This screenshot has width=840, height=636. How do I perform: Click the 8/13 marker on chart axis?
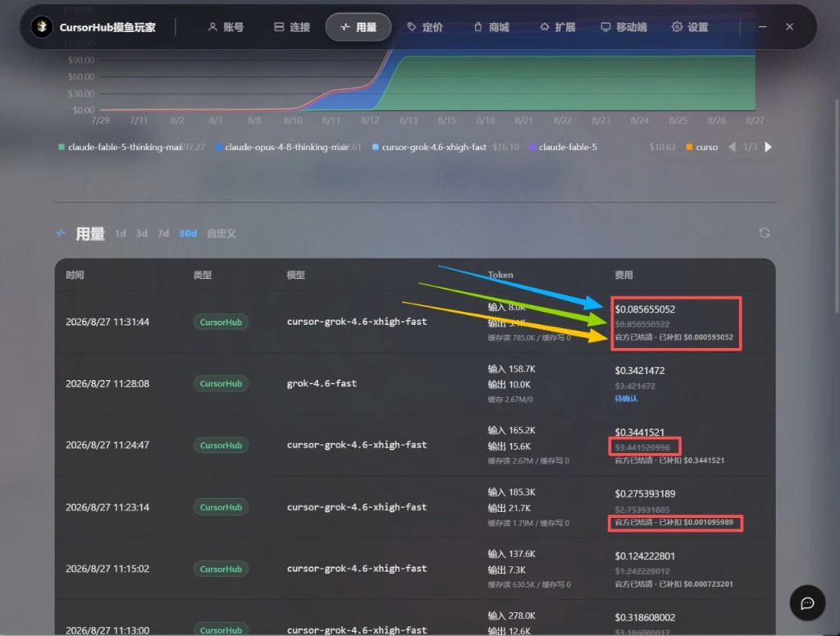click(409, 121)
